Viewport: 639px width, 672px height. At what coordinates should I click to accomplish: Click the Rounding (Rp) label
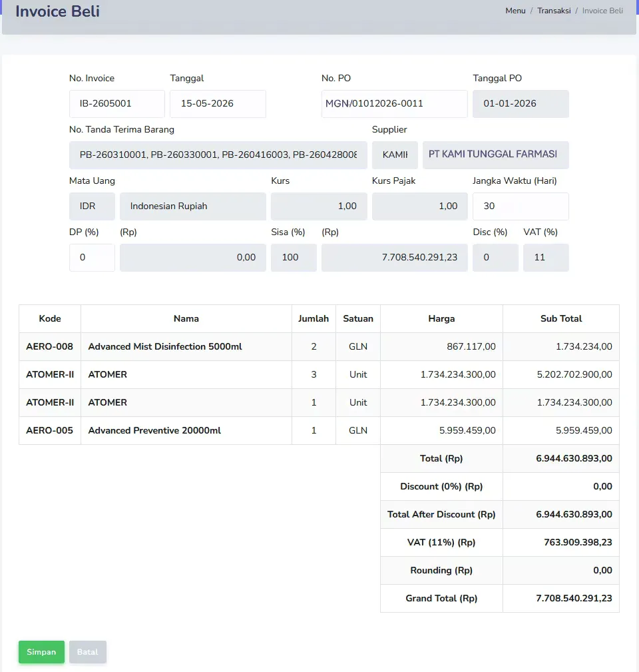pos(441,570)
